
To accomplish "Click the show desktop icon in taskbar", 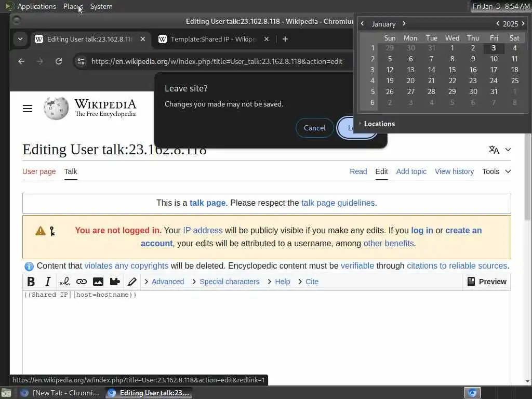I will [x=6, y=393].
